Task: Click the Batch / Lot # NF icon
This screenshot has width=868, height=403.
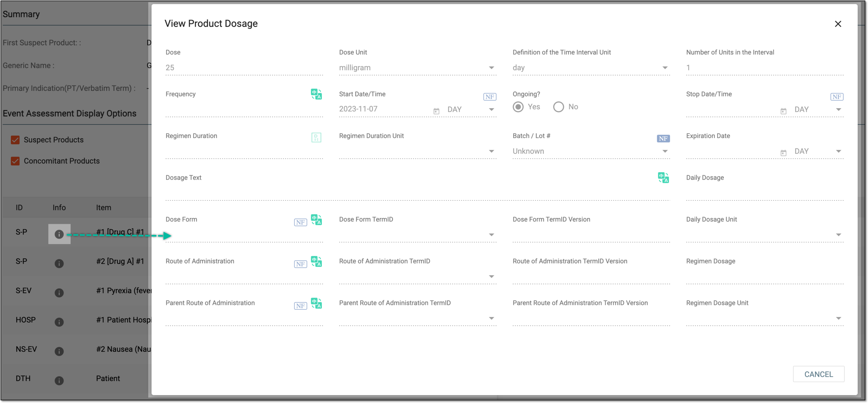Action: (x=663, y=138)
